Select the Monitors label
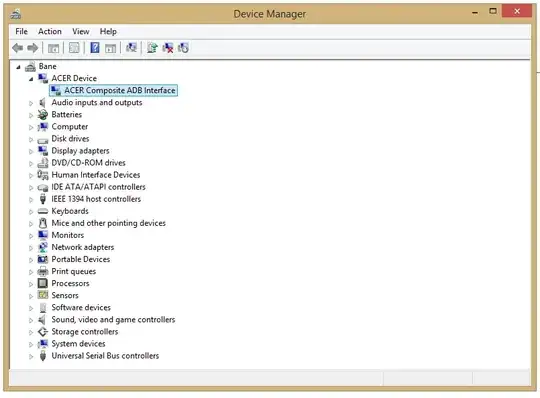Viewport: 540px width, 398px height. point(68,235)
